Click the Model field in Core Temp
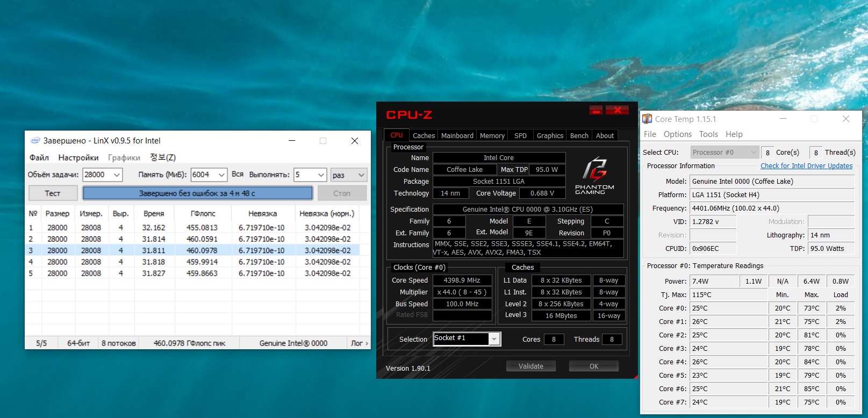 click(772, 181)
